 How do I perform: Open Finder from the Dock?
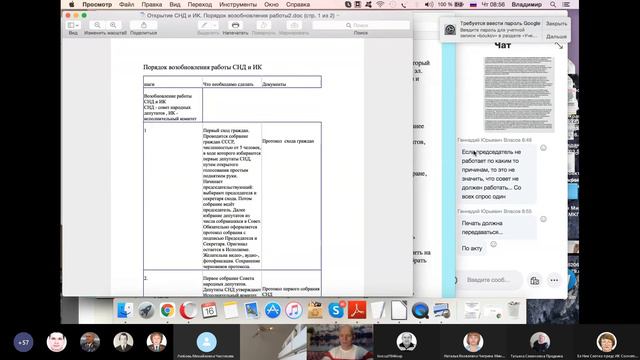point(124,311)
